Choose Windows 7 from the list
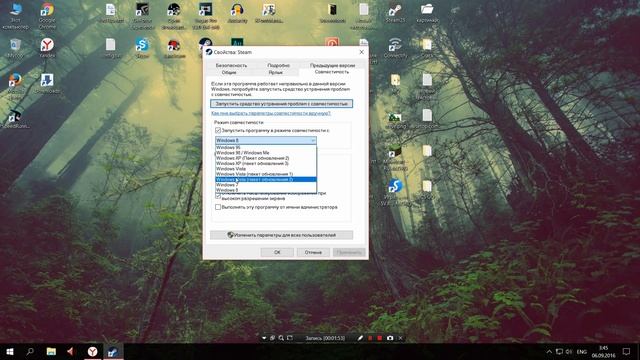640x360 pixels. (266, 185)
